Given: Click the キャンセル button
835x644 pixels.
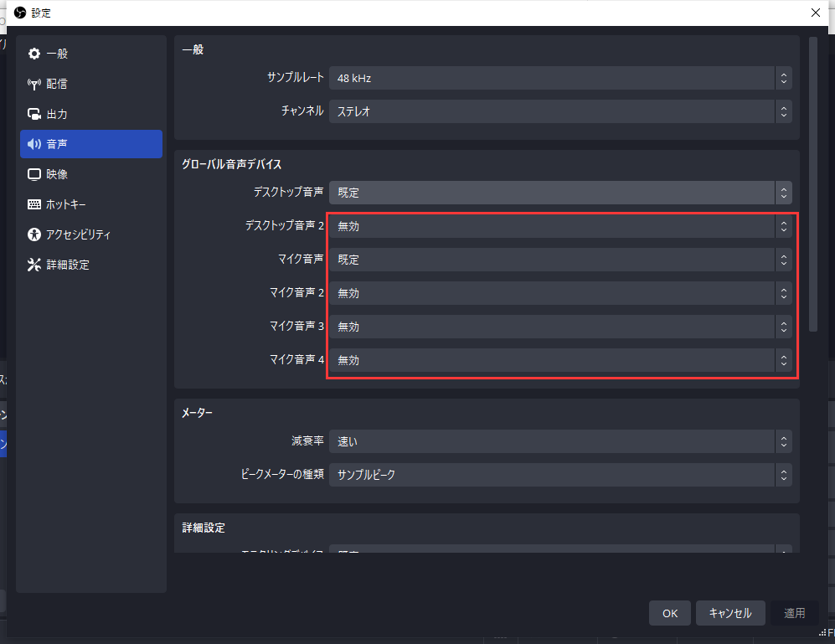Looking at the screenshot, I should (729, 613).
